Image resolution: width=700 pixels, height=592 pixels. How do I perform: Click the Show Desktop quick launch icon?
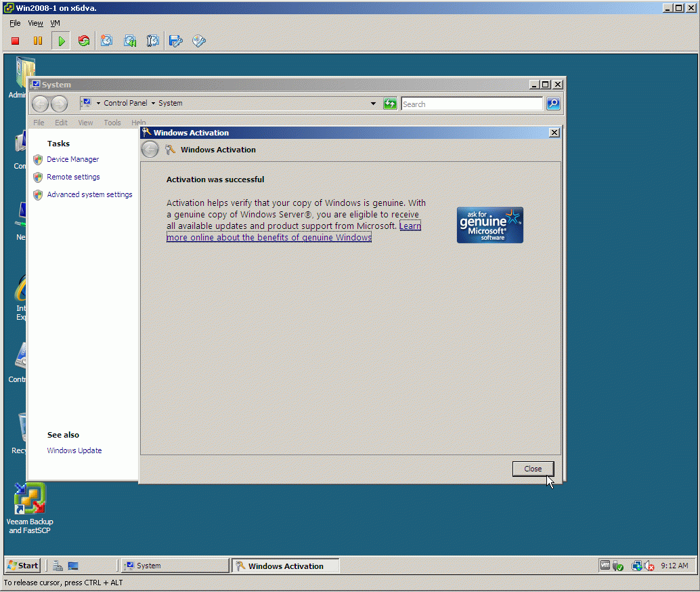[73, 566]
